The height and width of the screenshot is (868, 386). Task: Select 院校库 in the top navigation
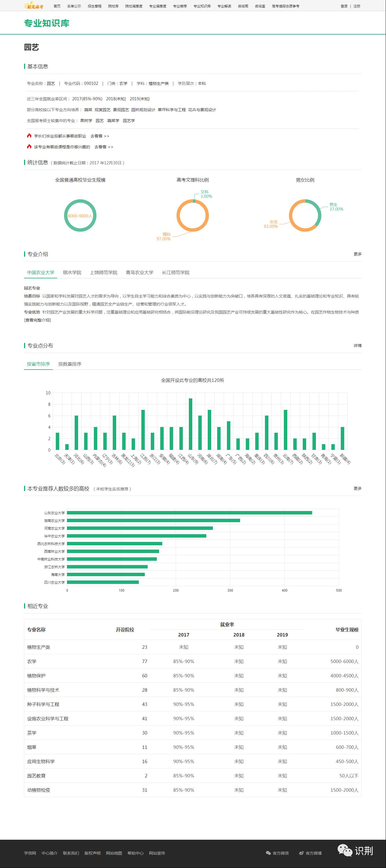(x=113, y=6)
